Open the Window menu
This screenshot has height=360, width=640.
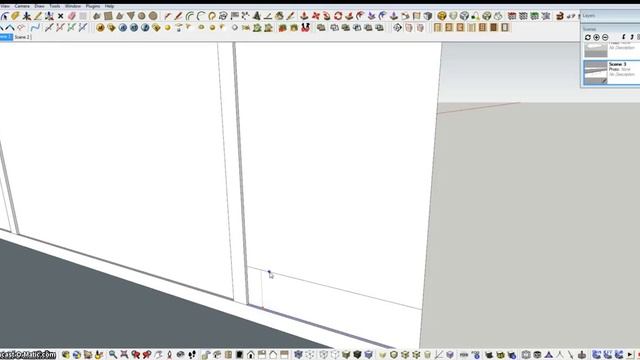click(73, 6)
